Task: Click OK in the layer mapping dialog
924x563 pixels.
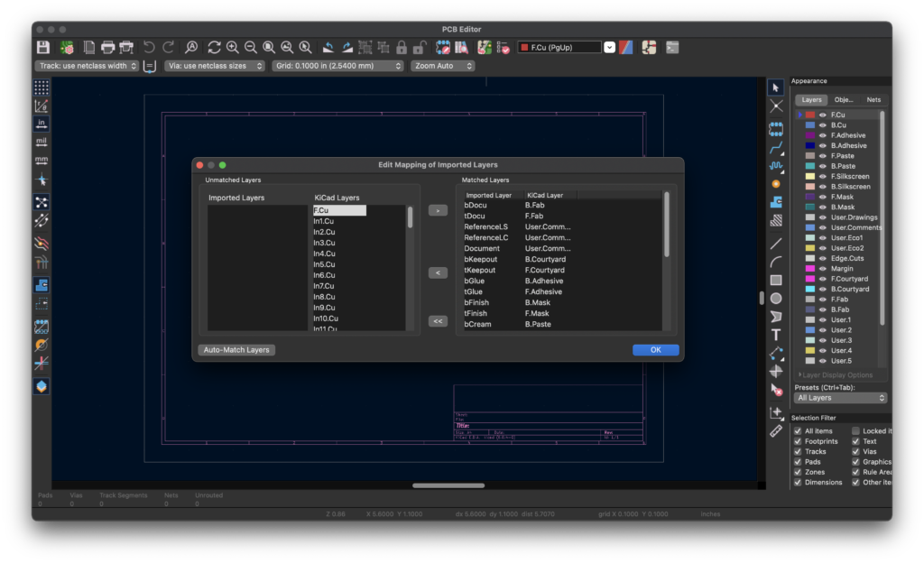Action: coord(655,350)
